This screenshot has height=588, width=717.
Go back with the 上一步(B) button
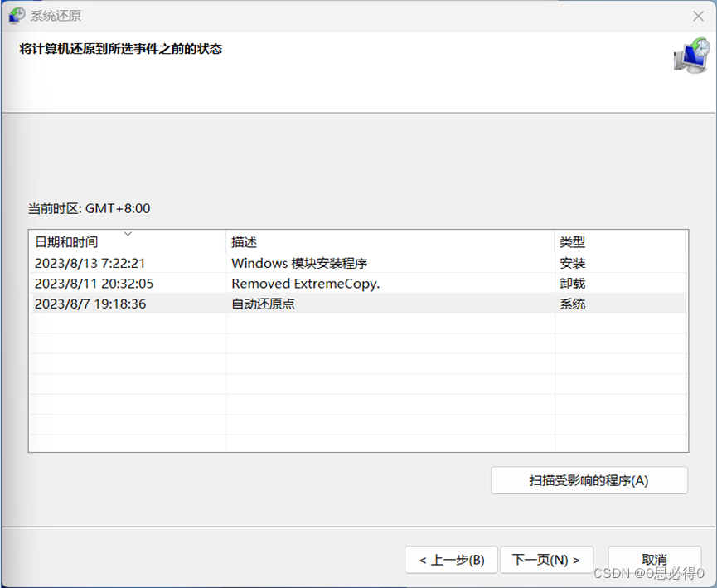point(451,560)
